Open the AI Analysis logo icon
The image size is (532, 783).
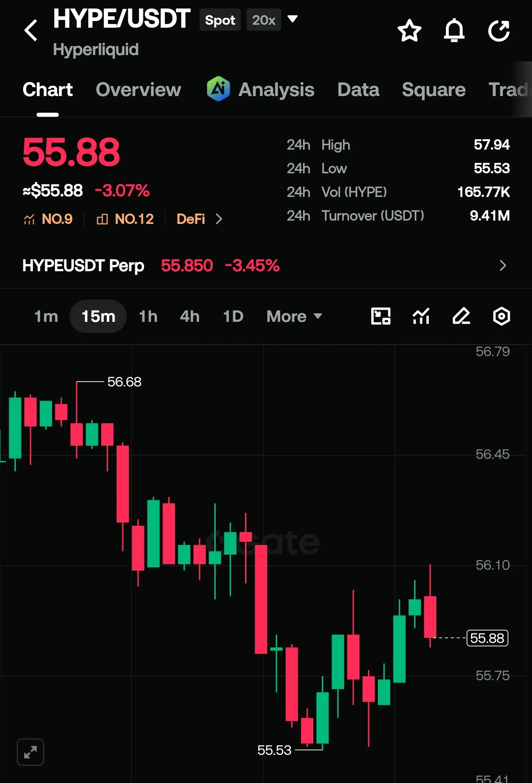[x=218, y=89]
